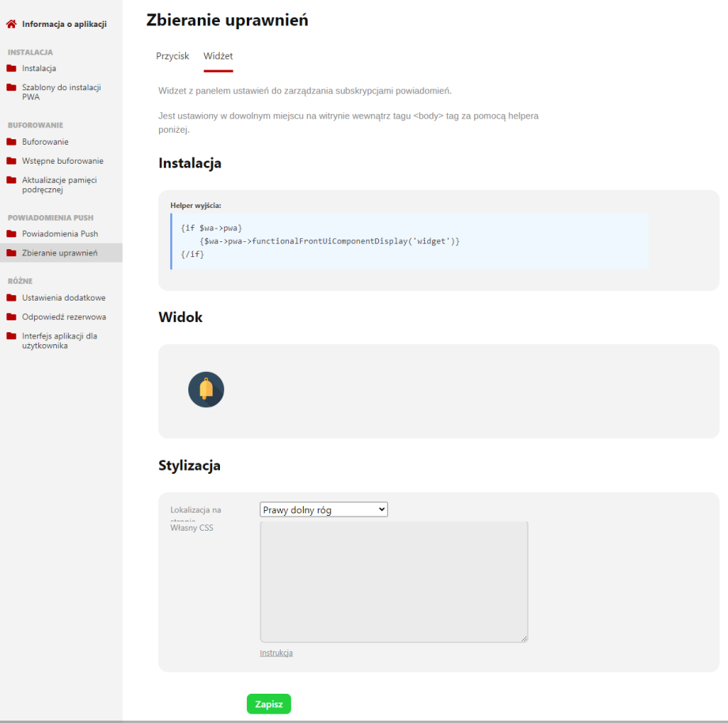The width and height of the screenshot is (728, 723).
Task: Click folder icon beside Powiadomienia Push
Action: 12,233
